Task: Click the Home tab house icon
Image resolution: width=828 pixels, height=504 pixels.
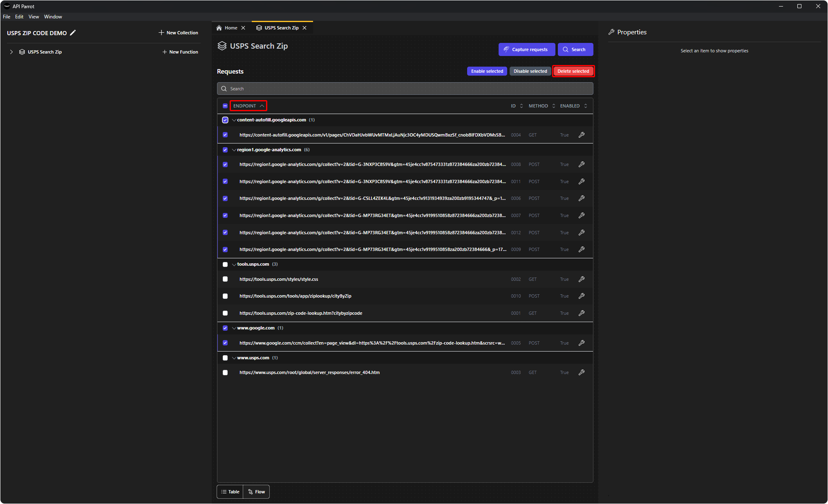Action: pyautogui.click(x=219, y=28)
